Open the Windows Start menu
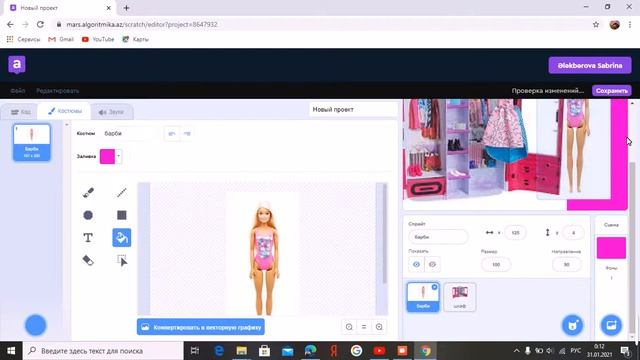 click(x=11, y=351)
